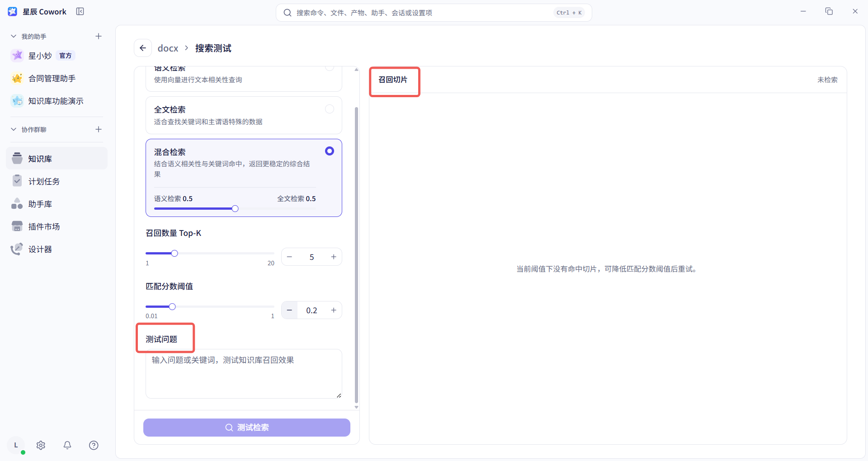Open the 插件市场 section
The width and height of the screenshot is (868, 461).
point(57,226)
